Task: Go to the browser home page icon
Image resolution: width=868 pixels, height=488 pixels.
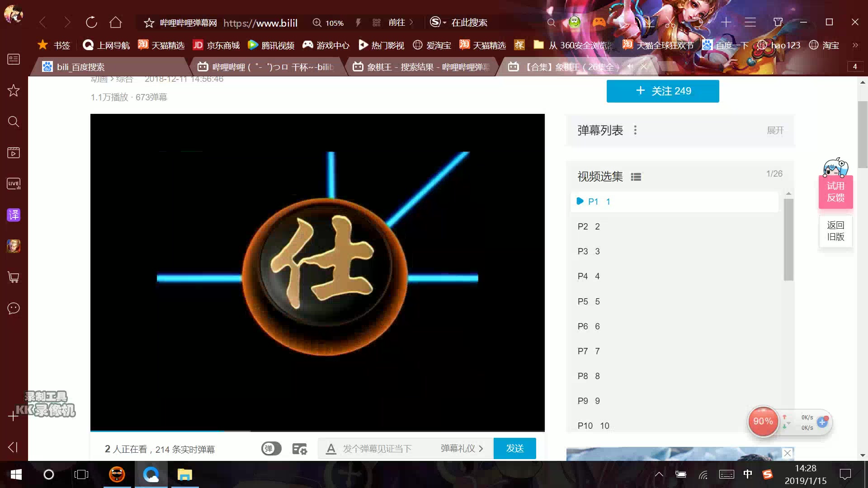Action: [116, 22]
